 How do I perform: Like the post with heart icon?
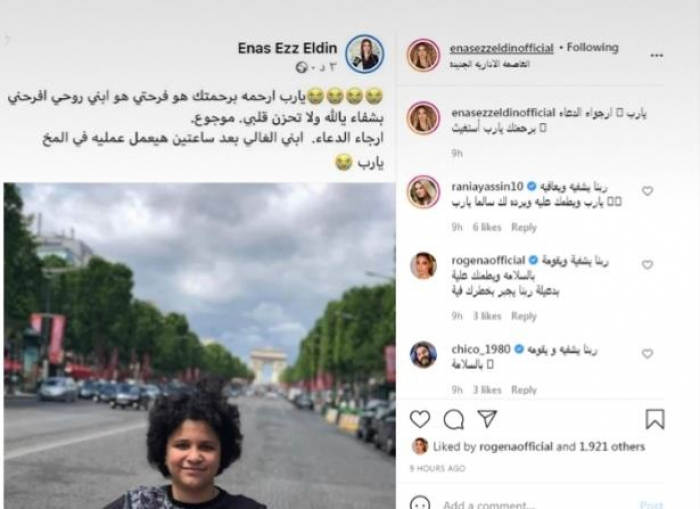420,419
